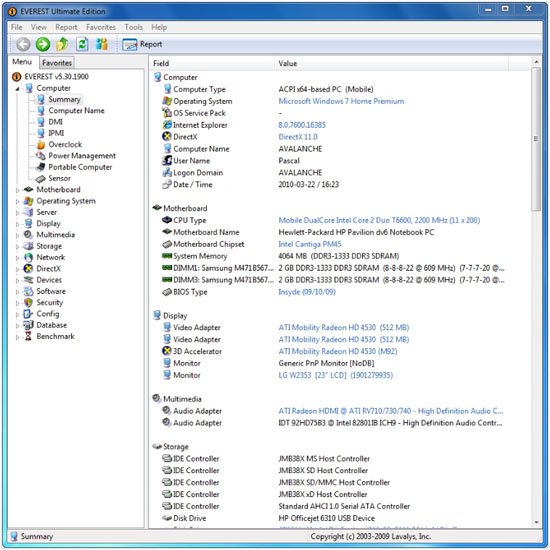The image size is (550, 550).
Task: Expand the Network tree node
Action: (x=17, y=258)
